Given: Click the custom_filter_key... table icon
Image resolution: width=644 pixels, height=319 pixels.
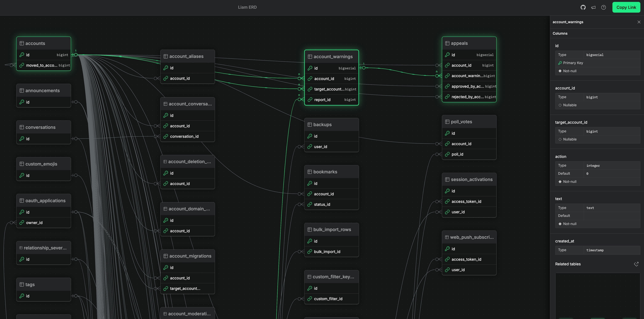Looking at the screenshot, I should (309, 277).
